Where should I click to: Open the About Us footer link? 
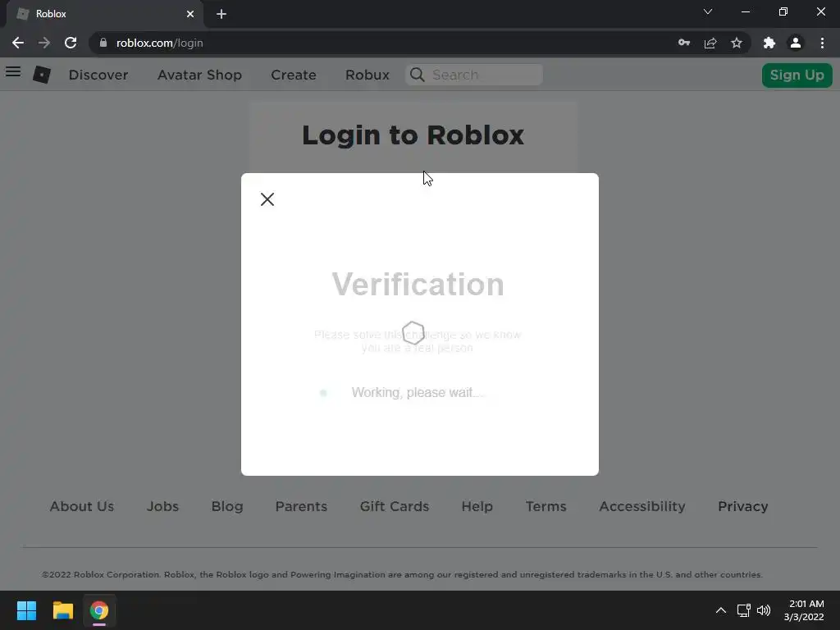click(82, 506)
